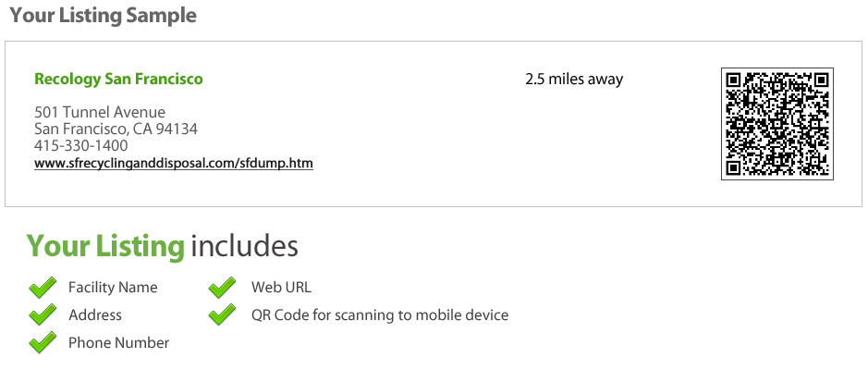Click the Your Listing Sample heading
Image resolution: width=868 pixels, height=370 pixels.
[104, 15]
